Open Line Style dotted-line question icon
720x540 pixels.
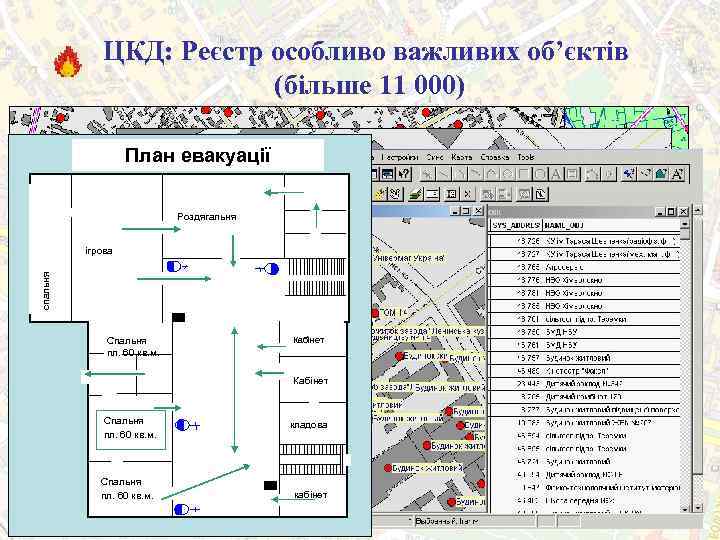645,174
